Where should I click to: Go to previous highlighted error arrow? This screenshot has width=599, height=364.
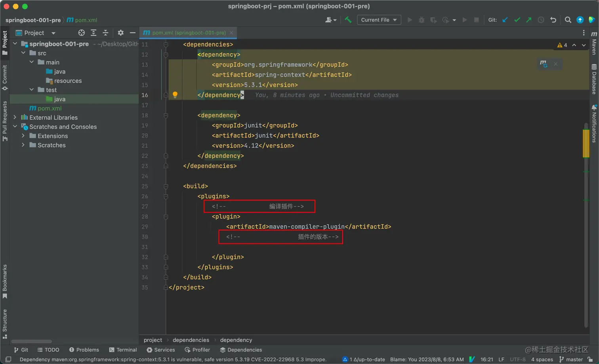pos(574,45)
